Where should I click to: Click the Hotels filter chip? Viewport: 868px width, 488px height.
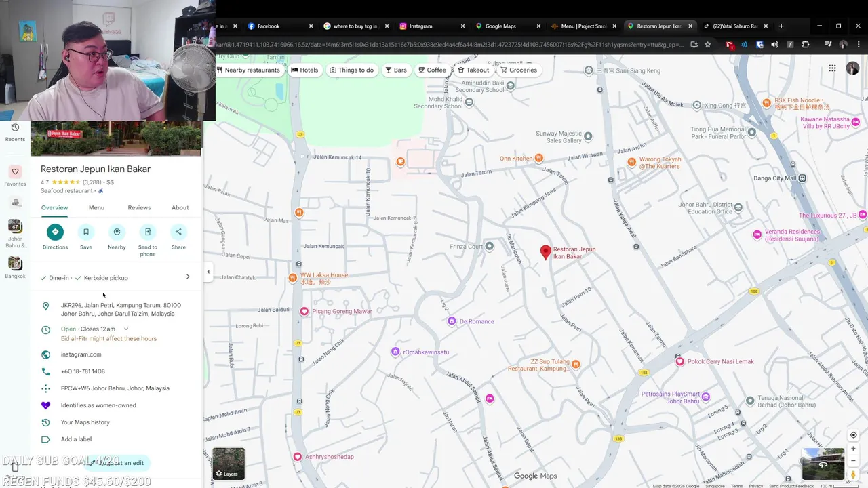[x=304, y=70]
